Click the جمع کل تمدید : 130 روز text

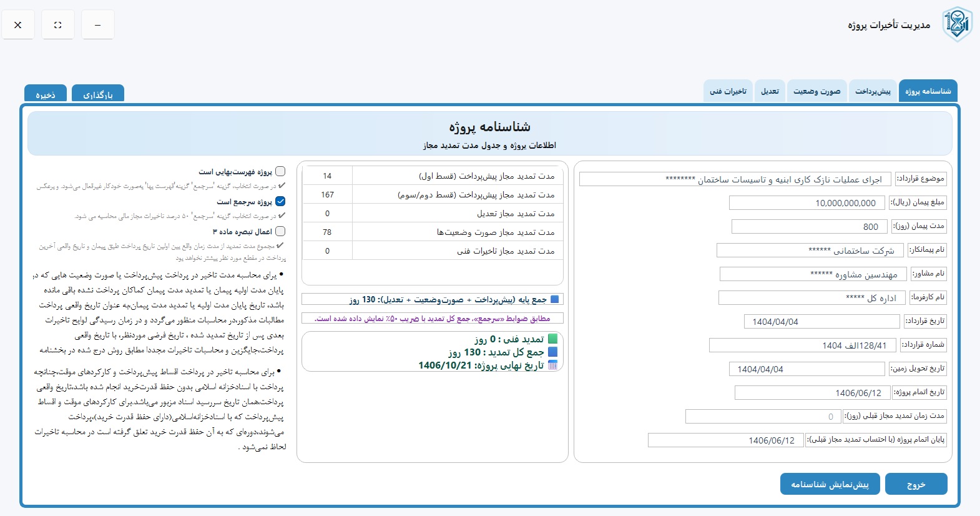(x=496, y=352)
